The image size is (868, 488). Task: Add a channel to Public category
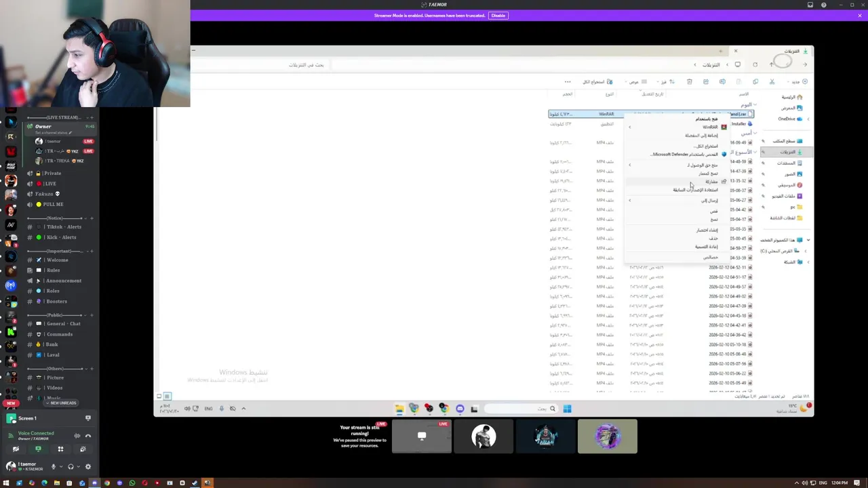[92, 315]
